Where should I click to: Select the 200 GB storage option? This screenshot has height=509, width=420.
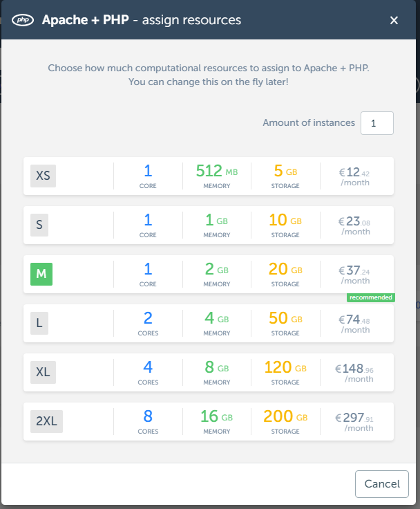pos(285,421)
